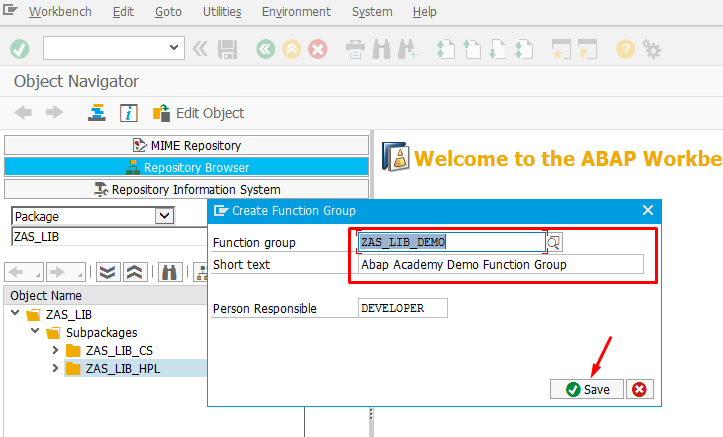Image resolution: width=723 pixels, height=437 pixels.
Task: Click the yellow Exit toolbar icon
Action: pos(291,49)
